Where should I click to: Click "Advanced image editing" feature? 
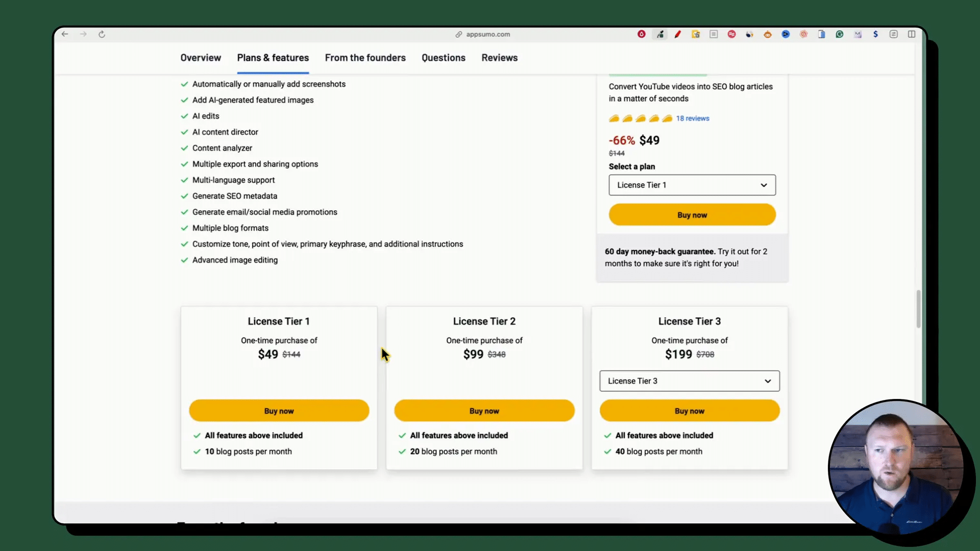pyautogui.click(x=235, y=260)
